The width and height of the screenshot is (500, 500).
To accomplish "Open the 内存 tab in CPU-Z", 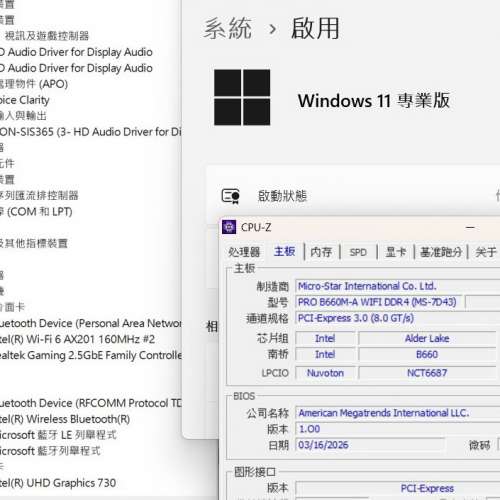I will 321,252.
